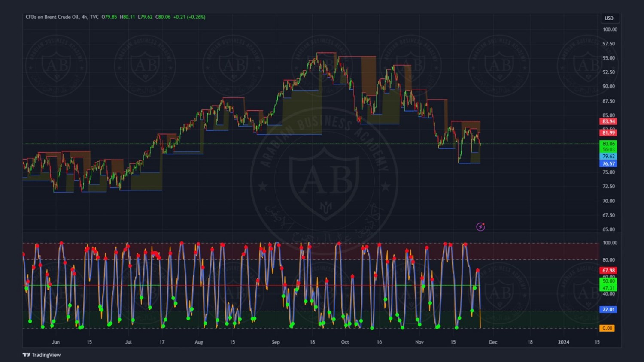
Task: Click the purple lightning event icon
Action: [480, 227]
